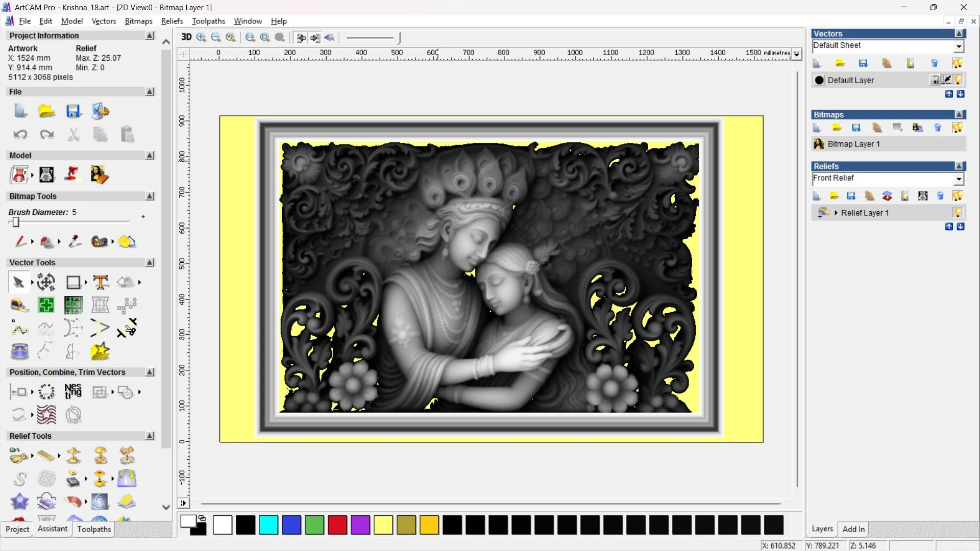Click the 3D view button
980x551 pixels.
tap(186, 37)
